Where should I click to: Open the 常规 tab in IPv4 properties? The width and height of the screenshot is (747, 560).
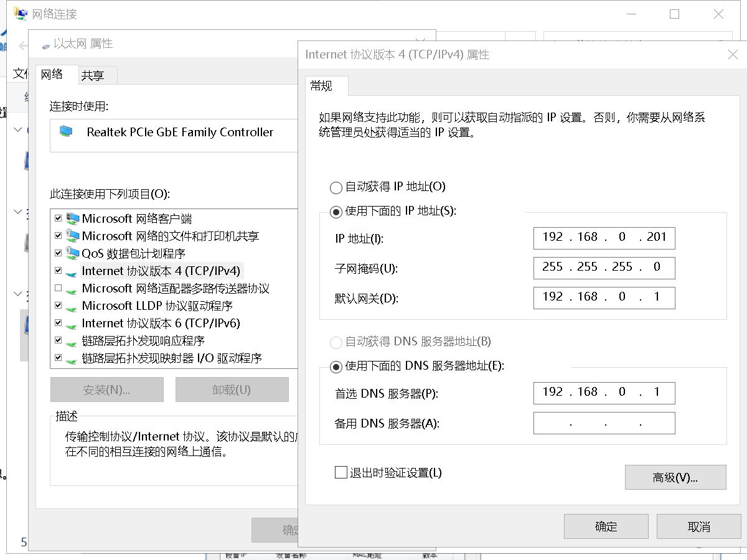click(321, 86)
